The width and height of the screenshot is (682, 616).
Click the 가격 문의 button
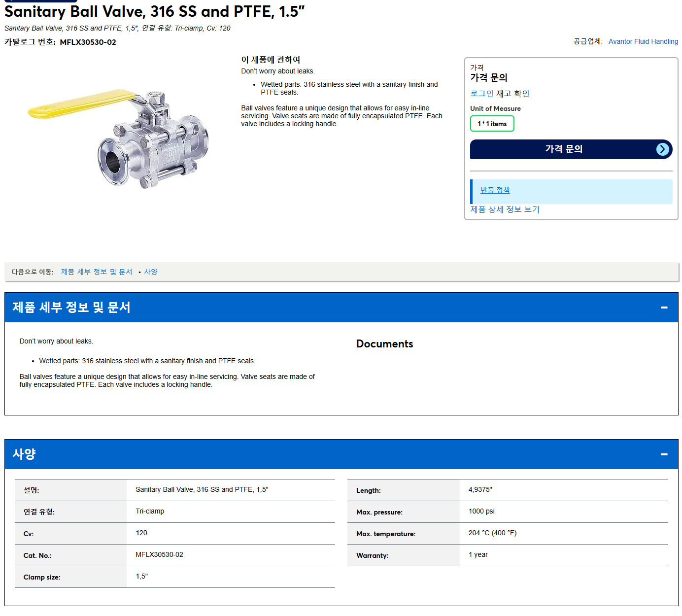pos(571,149)
